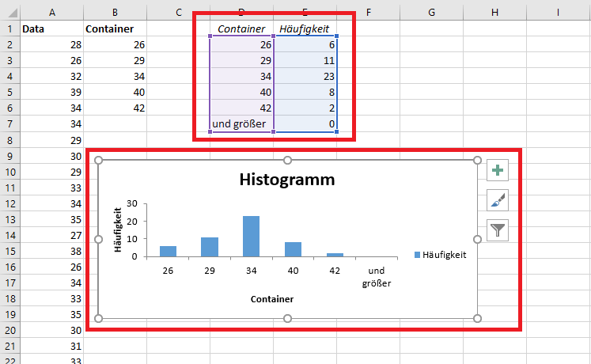Select cell D6 containing 42
Viewport: 591px width, 364px height.
click(241, 108)
